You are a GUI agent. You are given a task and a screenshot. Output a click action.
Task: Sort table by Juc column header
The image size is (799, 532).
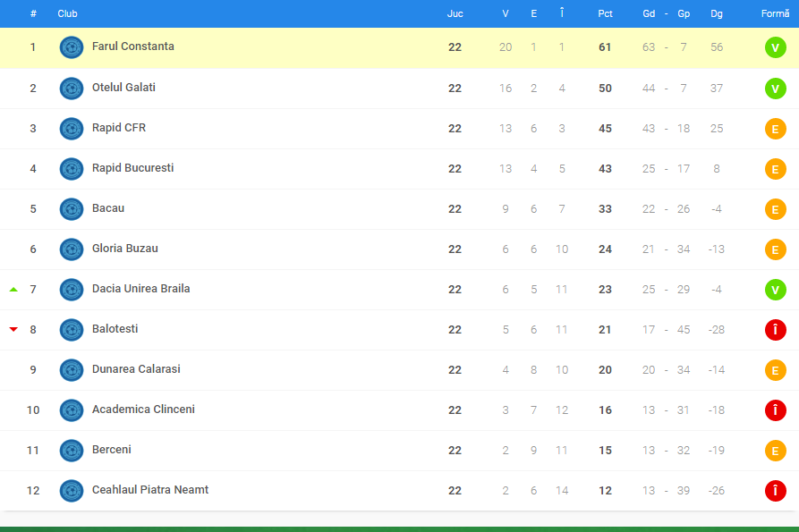coord(455,13)
